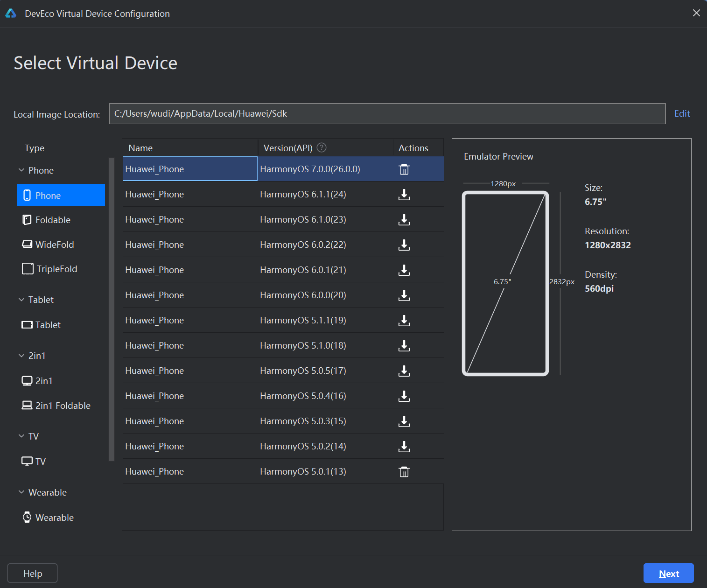This screenshot has height=588, width=707.
Task: Open the Version(API) help question mark
Action: (322, 147)
